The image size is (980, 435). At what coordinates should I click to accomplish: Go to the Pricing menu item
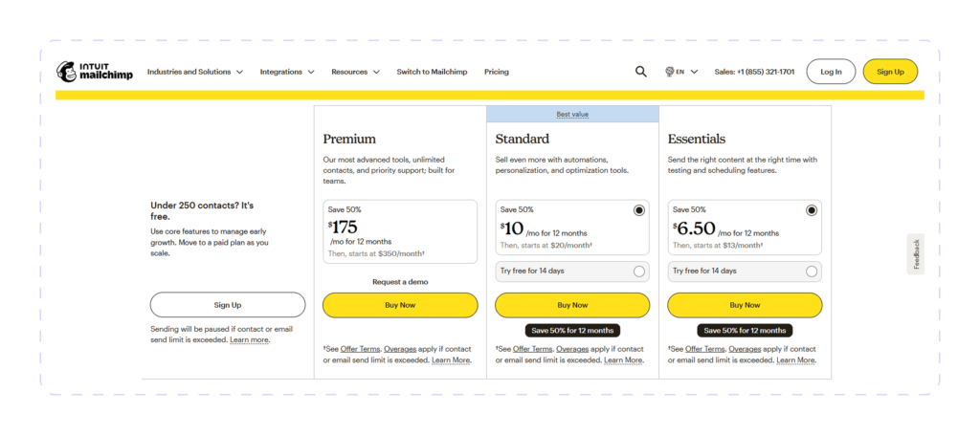click(497, 72)
